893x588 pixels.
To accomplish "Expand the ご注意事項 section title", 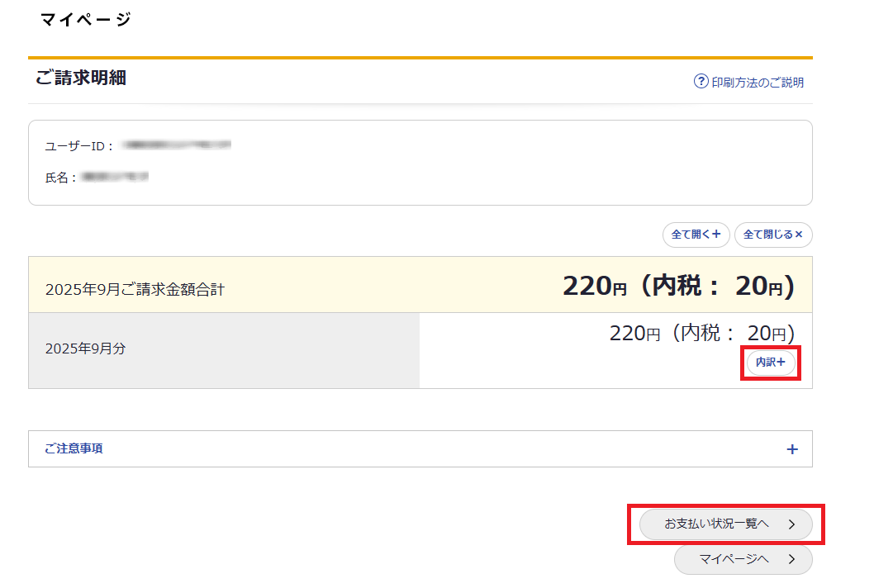I will coord(74,449).
